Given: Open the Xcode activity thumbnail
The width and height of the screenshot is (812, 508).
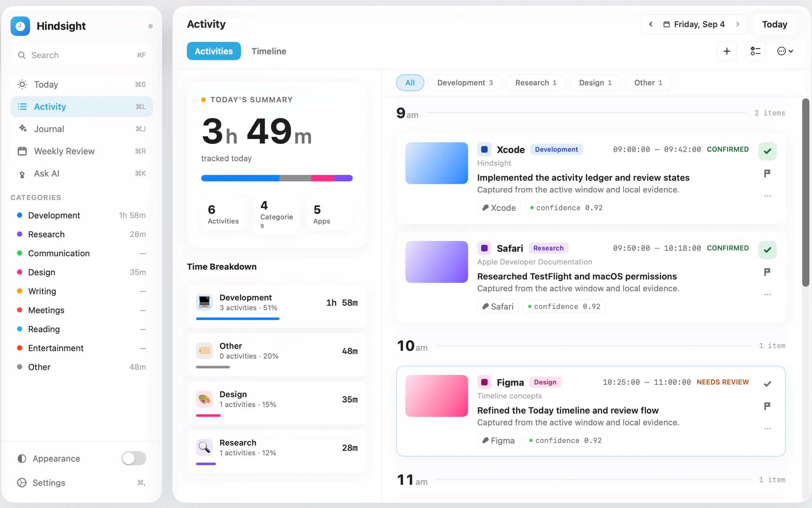Looking at the screenshot, I should point(436,163).
